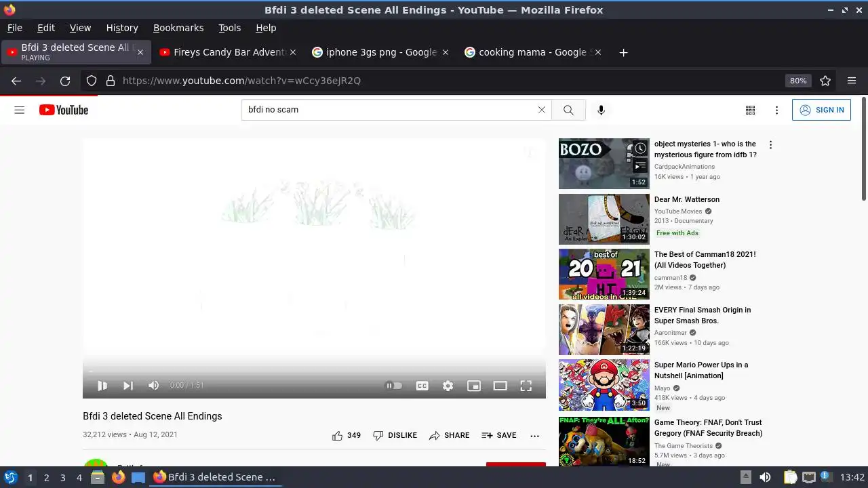Click the taskbar clock 13:42
The image size is (868, 488).
coord(852,477)
